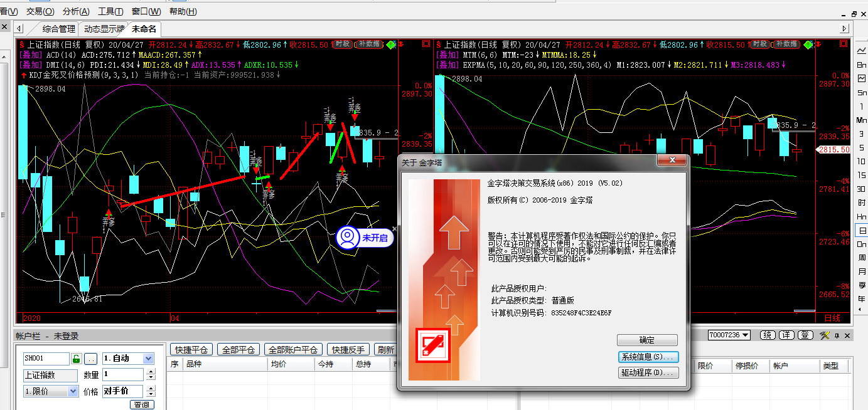Viewport: 868px width, 410px height.
Task: Pin the account bar panel
Action: [837, 335]
